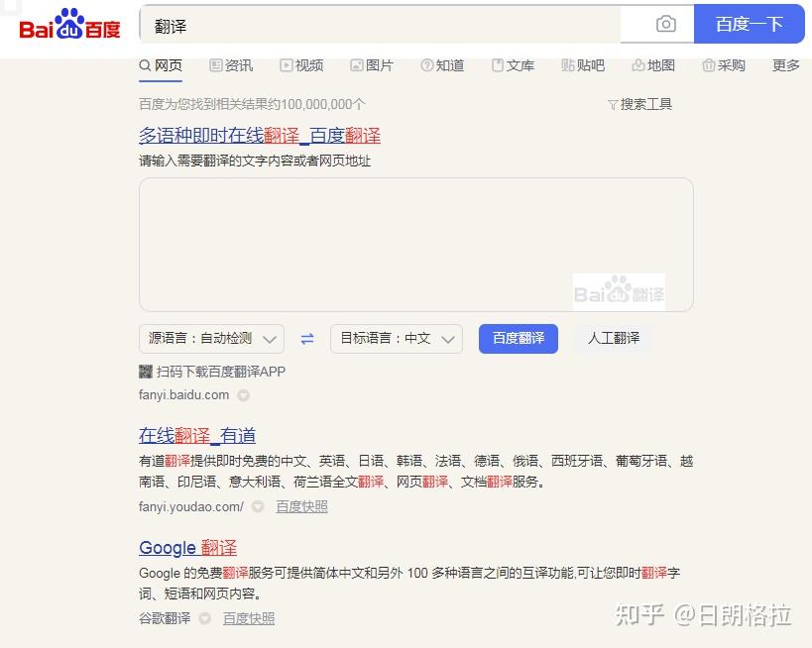Click 百度为您找到相关结果约100,000,000个 text
The height and width of the screenshot is (648, 812).
point(252,105)
